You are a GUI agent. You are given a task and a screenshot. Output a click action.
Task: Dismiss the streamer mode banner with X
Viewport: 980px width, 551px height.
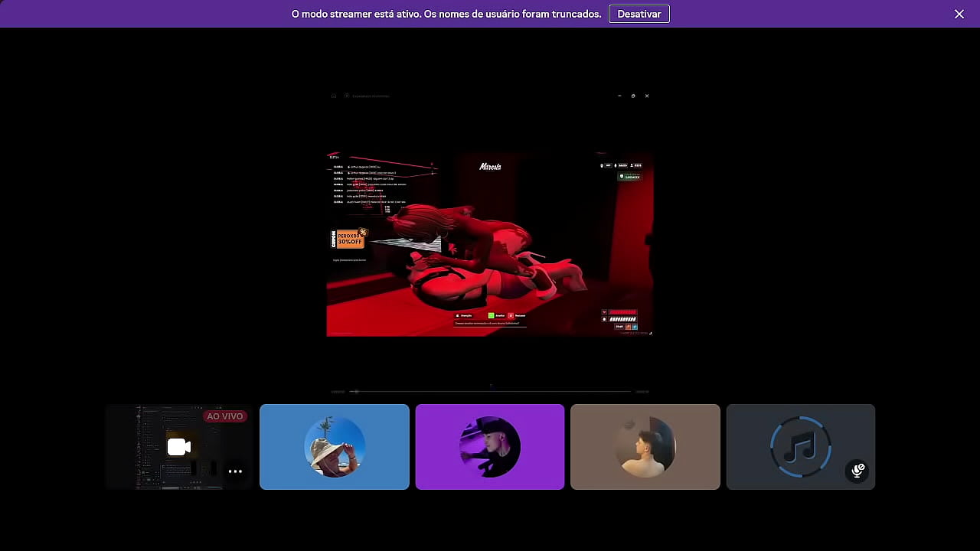[959, 14]
